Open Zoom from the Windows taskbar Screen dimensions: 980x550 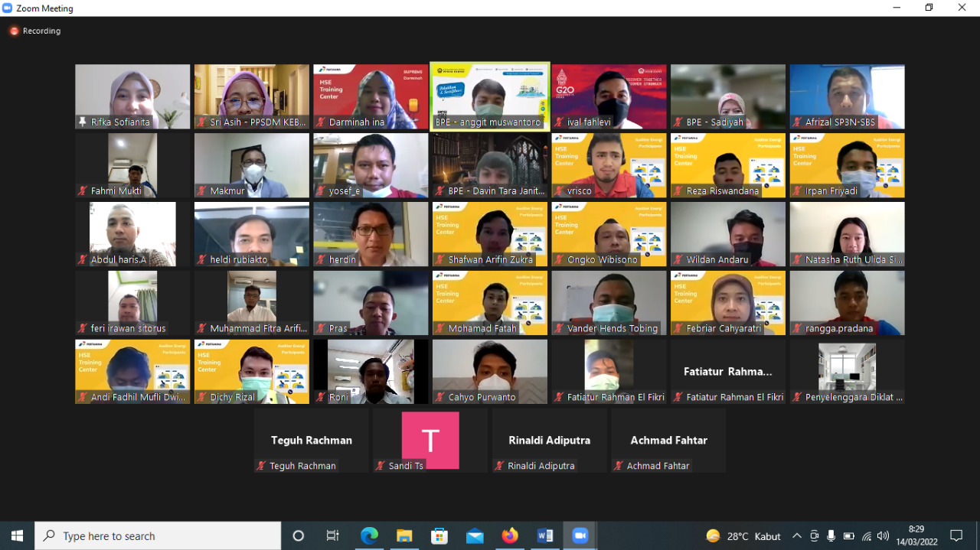coord(580,536)
